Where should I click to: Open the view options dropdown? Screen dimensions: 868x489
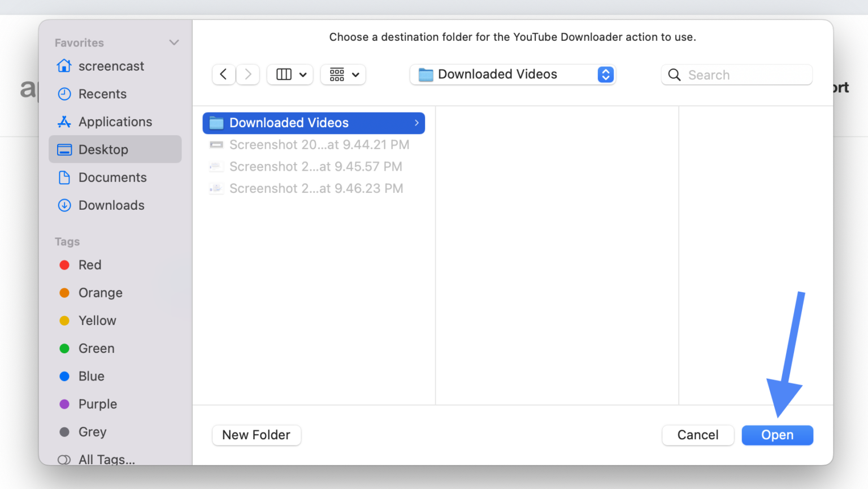tap(289, 74)
